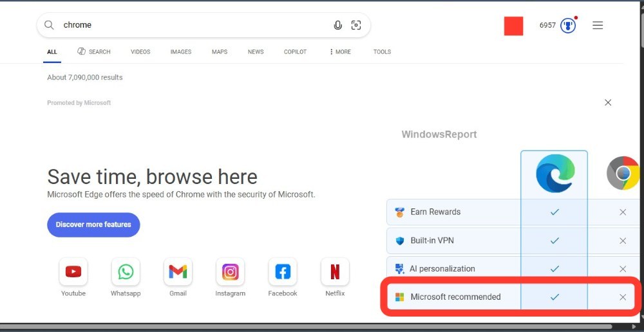
Task: Expand the MORE options dropdown
Action: click(340, 51)
